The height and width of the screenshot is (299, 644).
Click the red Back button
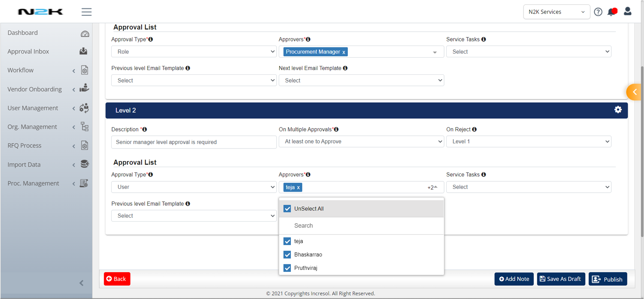(117, 279)
